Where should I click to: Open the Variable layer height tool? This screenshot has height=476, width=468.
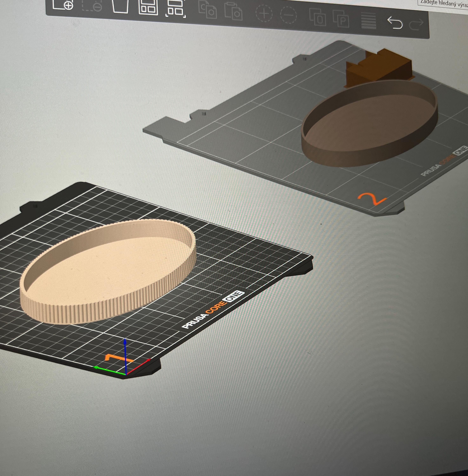pos(368,21)
